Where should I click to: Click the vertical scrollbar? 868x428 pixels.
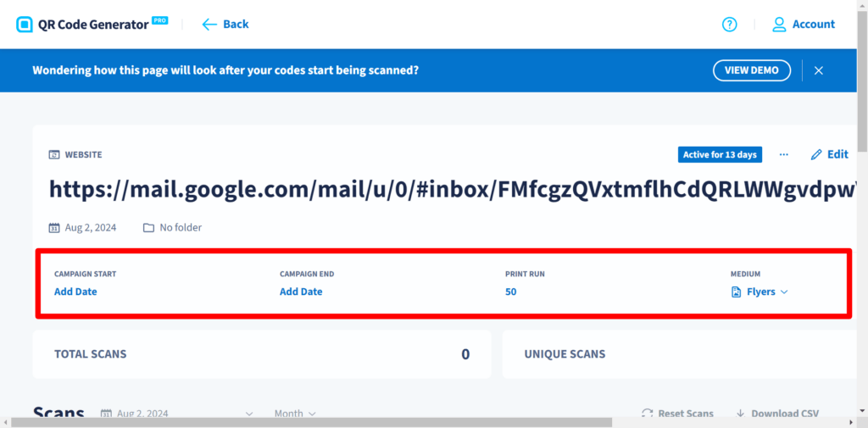coord(862,81)
